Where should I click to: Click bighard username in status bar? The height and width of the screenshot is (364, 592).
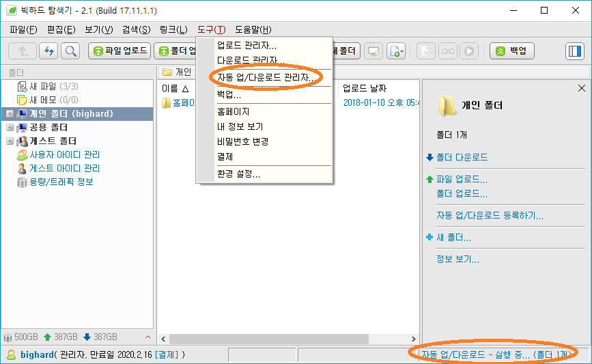(x=37, y=354)
